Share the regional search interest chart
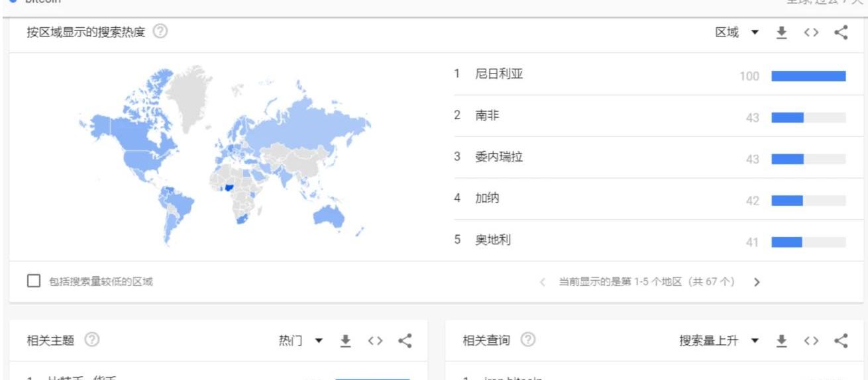The height and width of the screenshot is (380, 868). (841, 32)
